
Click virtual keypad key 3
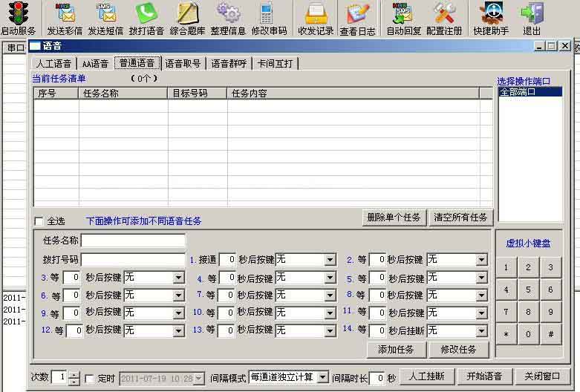(550, 267)
